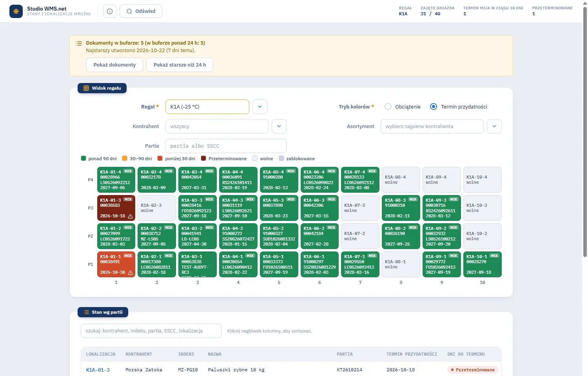Click the Studio WMS.net logo icon

pos(16,11)
